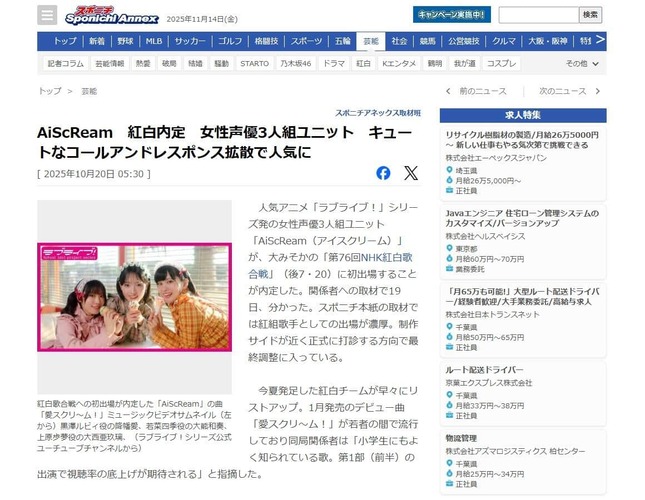Select the Kエンタメ sub-category

point(399,64)
